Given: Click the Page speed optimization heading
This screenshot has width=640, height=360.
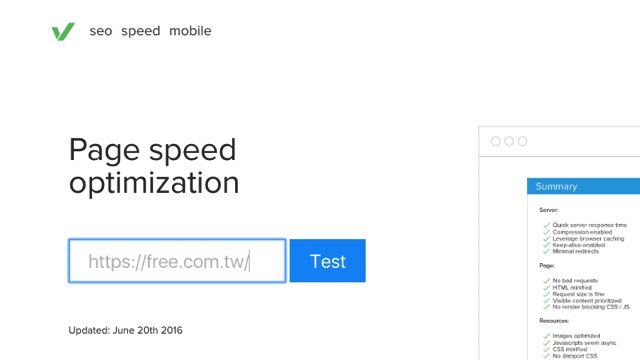Looking at the screenshot, I should pyautogui.click(x=154, y=167).
